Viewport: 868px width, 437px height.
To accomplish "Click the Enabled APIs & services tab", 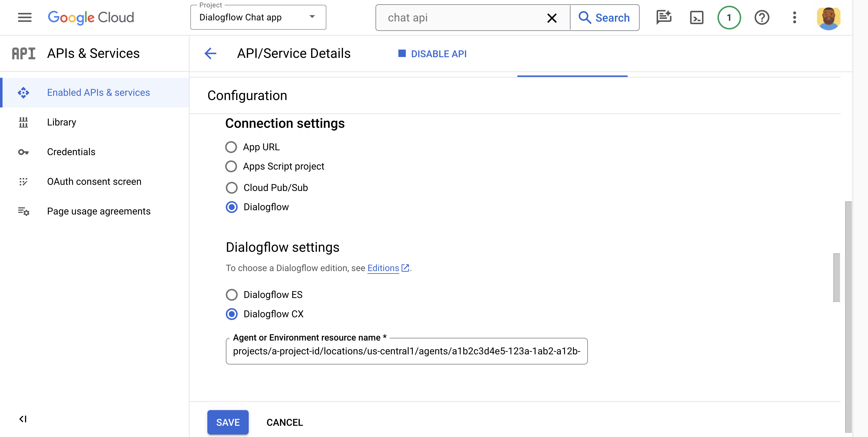I will coord(98,92).
